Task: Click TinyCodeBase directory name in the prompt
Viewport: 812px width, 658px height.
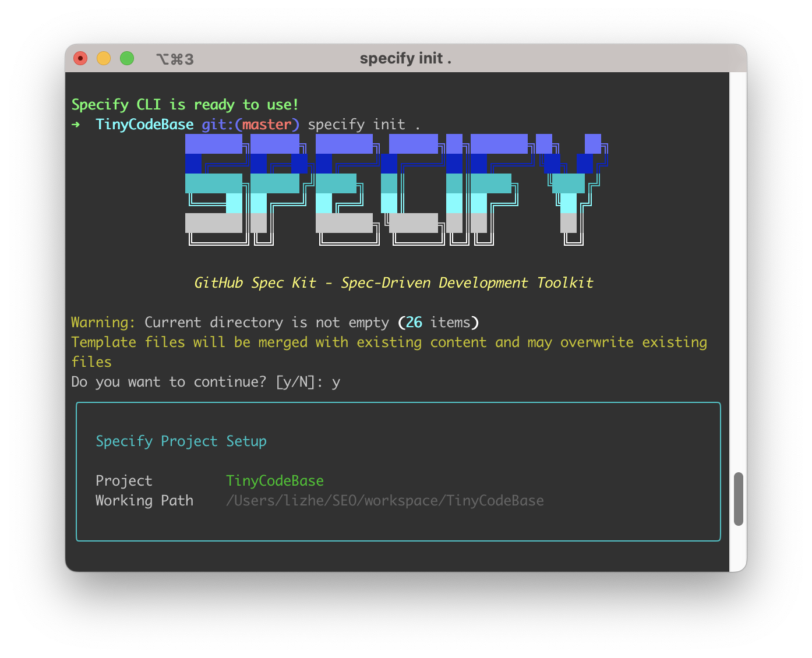Action: pos(144,125)
